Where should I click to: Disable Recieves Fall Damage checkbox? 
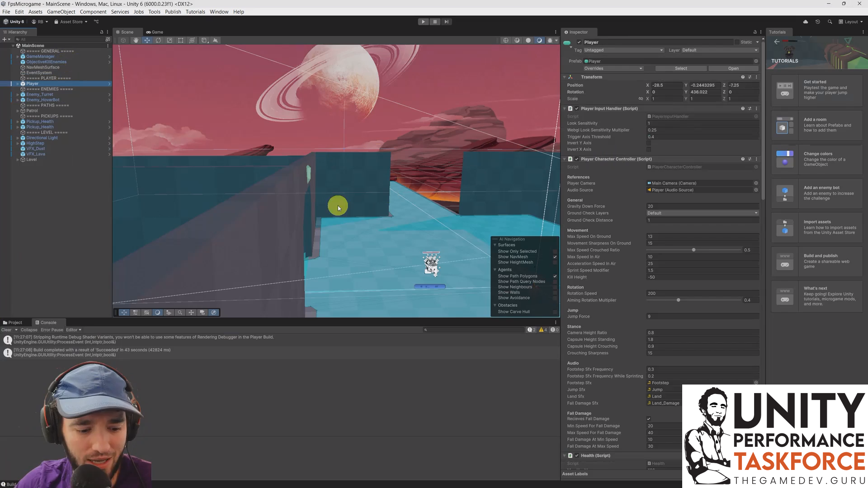(x=649, y=419)
